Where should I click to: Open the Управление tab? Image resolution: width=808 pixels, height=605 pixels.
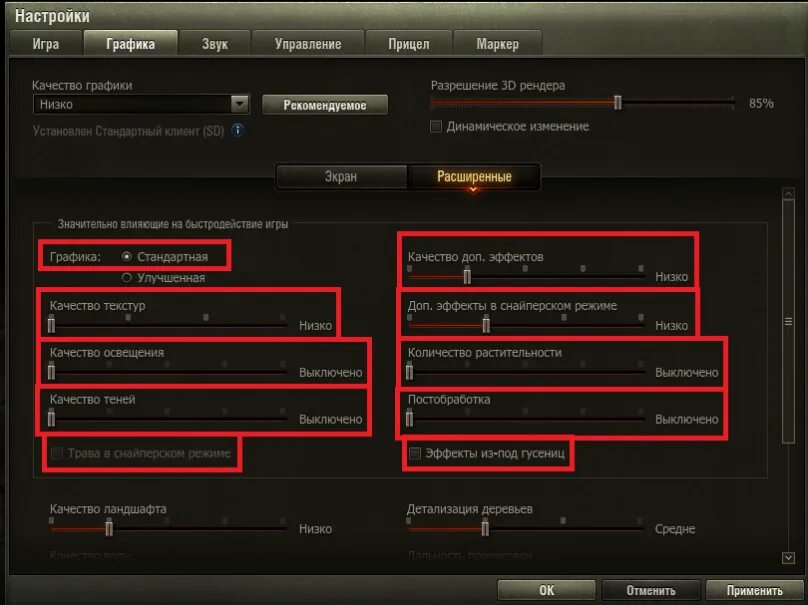point(308,43)
